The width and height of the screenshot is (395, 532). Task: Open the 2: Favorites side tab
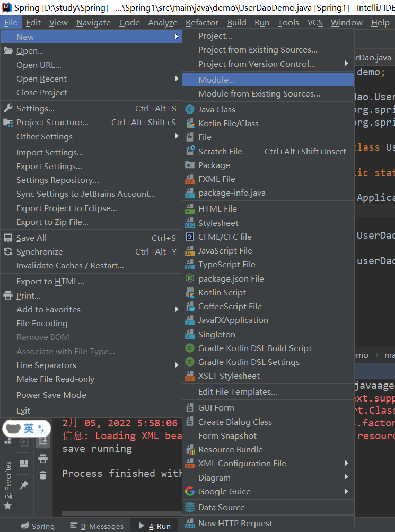click(8, 485)
